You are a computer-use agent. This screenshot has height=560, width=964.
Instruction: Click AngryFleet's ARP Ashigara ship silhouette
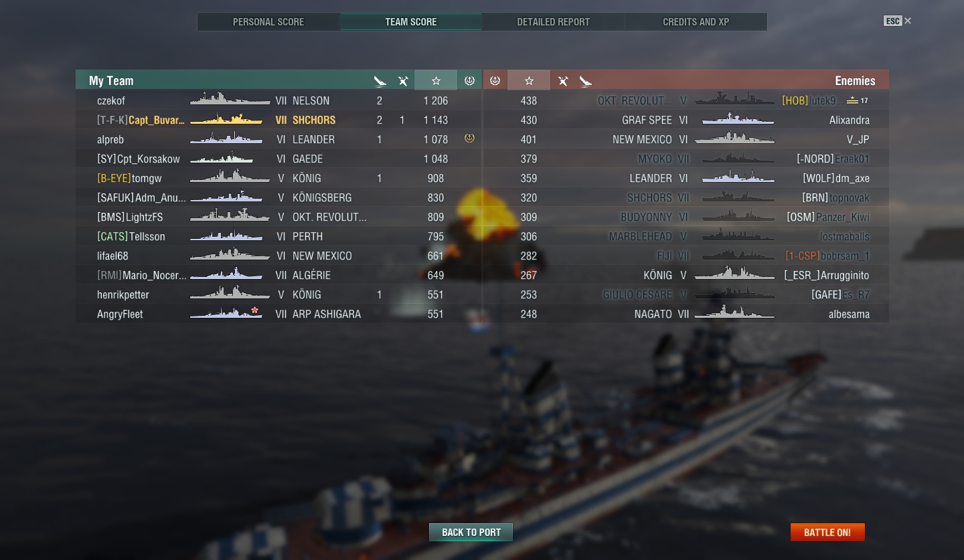pos(226,312)
